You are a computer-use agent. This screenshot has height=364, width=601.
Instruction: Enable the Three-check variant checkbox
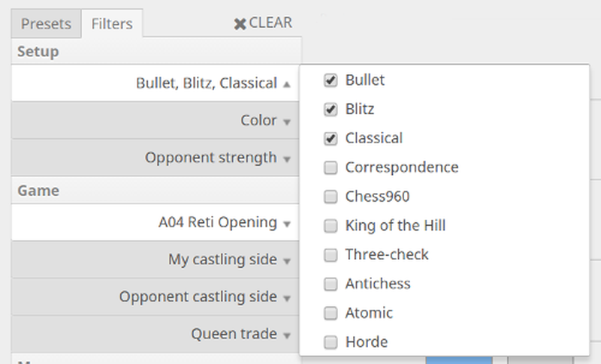[331, 255]
